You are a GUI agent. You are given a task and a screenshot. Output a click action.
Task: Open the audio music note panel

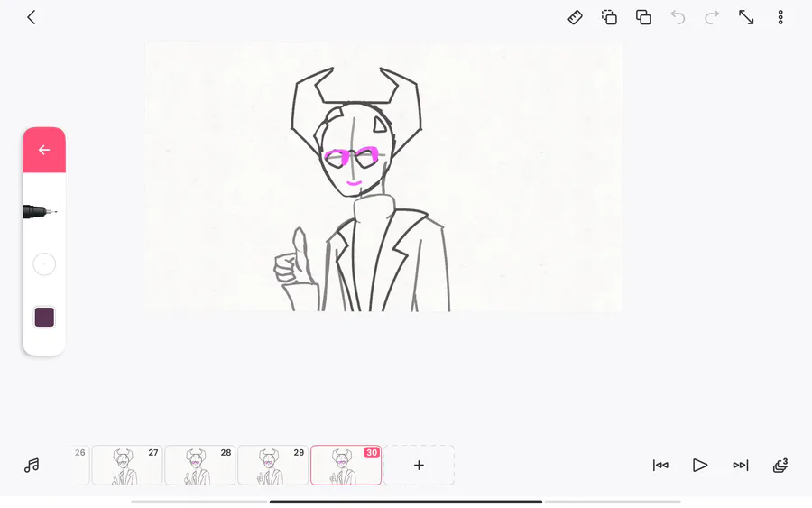pos(32,465)
